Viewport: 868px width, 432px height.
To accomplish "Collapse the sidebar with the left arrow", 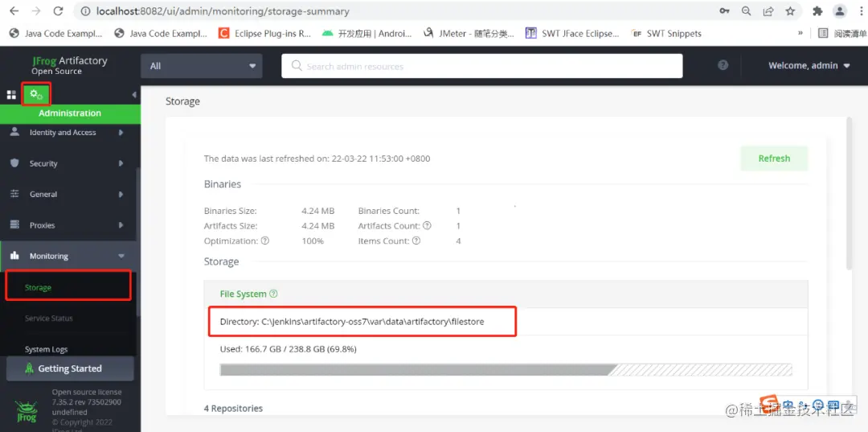I will coord(134,95).
